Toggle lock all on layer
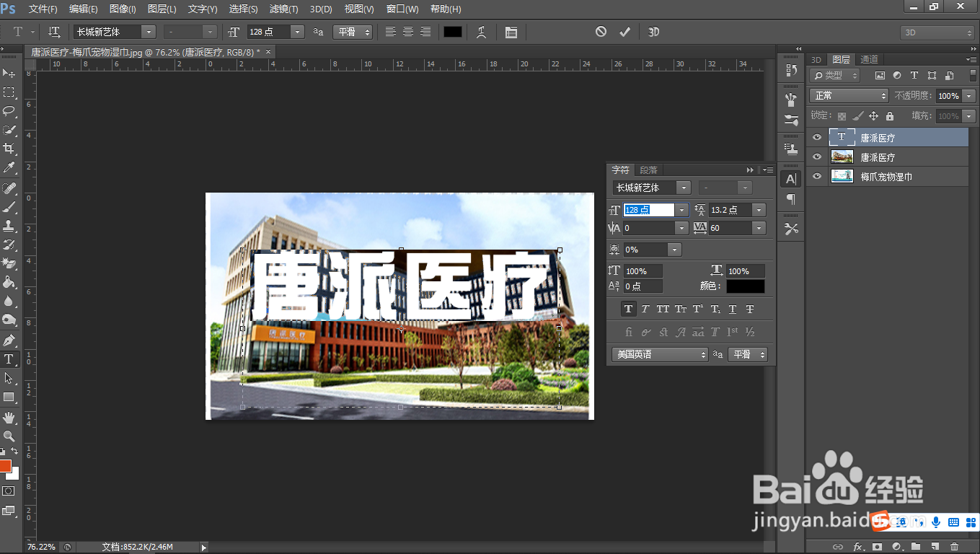This screenshot has height=554, width=980. click(889, 116)
